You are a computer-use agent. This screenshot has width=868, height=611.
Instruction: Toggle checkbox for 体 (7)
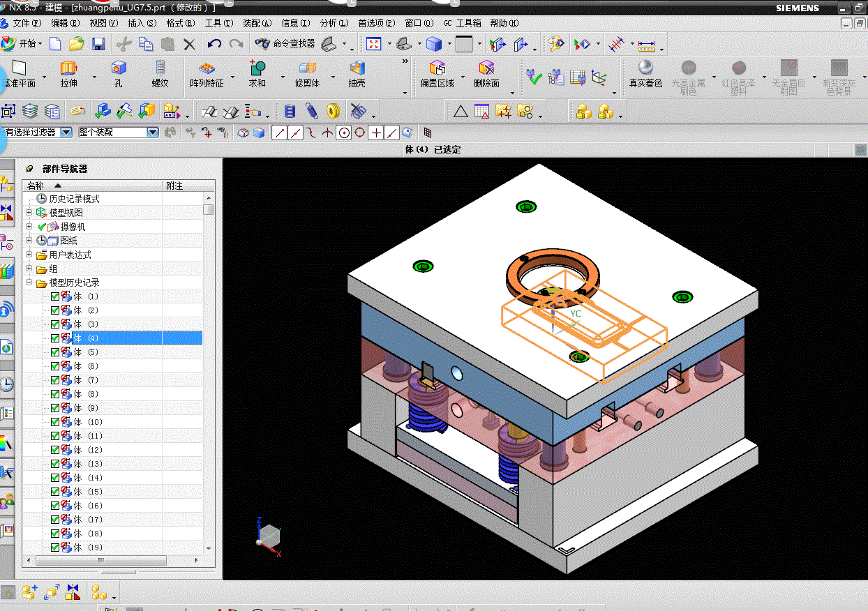[x=55, y=380]
